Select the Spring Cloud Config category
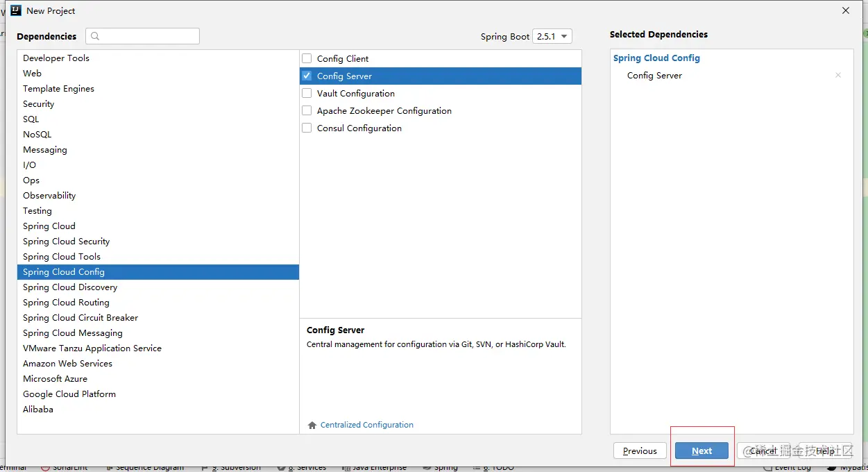This screenshot has width=868, height=472. (158, 272)
